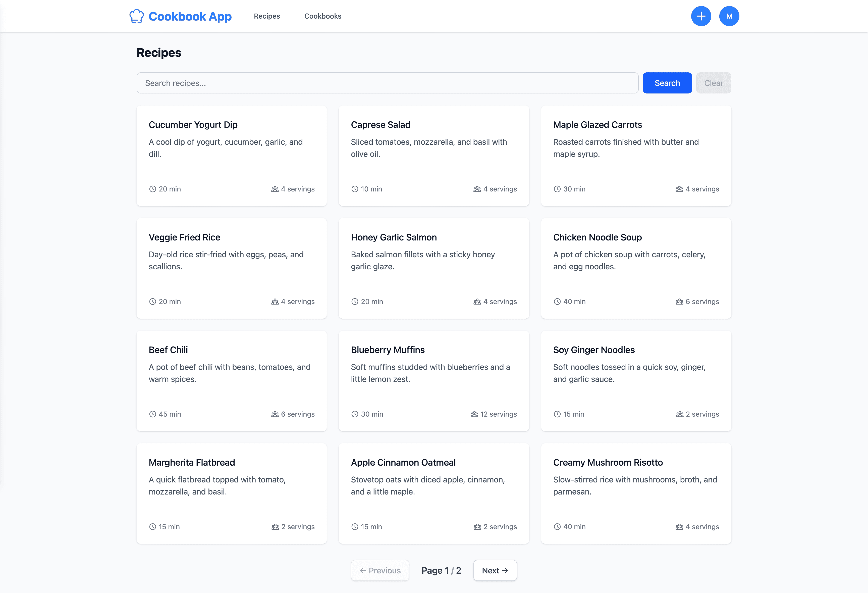The height and width of the screenshot is (593, 868).
Task: Click the '12 servings' text
Action: click(x=499, y=414)
